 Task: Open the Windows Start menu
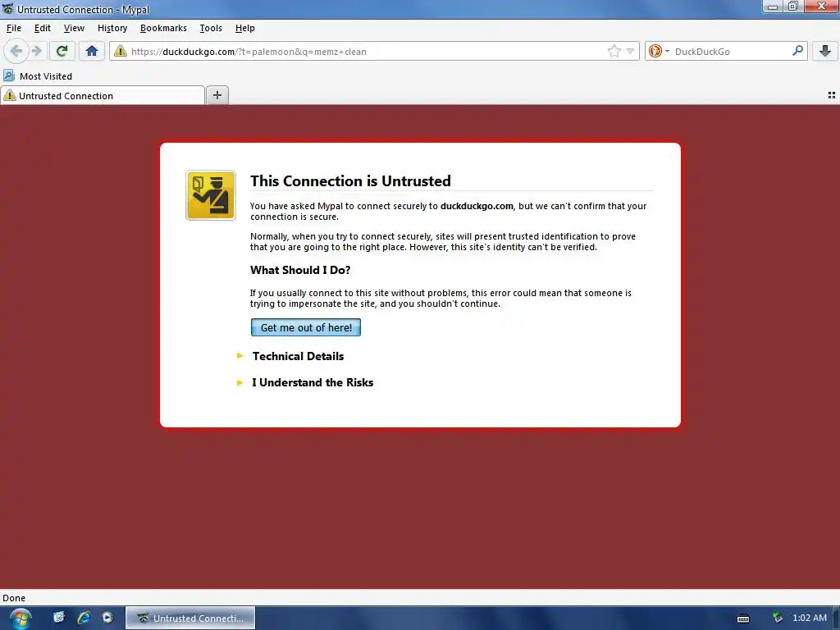tap(21, 619)
